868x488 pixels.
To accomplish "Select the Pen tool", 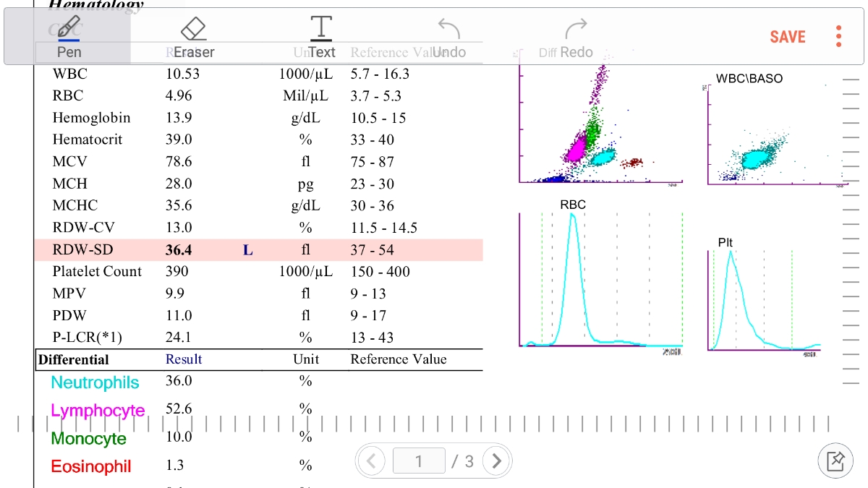I will [69, 36].
